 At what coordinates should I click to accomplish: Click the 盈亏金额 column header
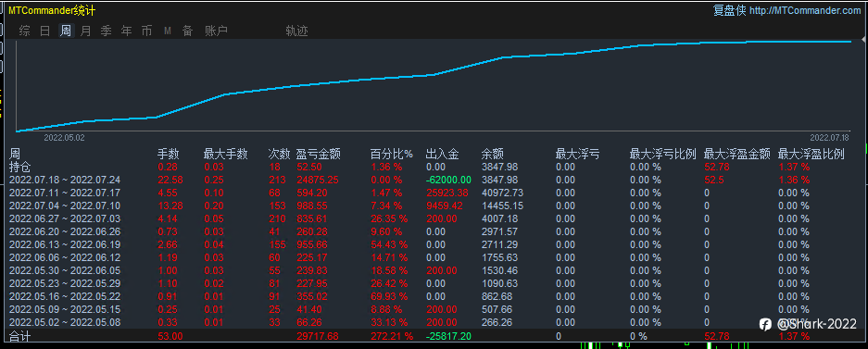pyautogui.click(x=319, y=155)
